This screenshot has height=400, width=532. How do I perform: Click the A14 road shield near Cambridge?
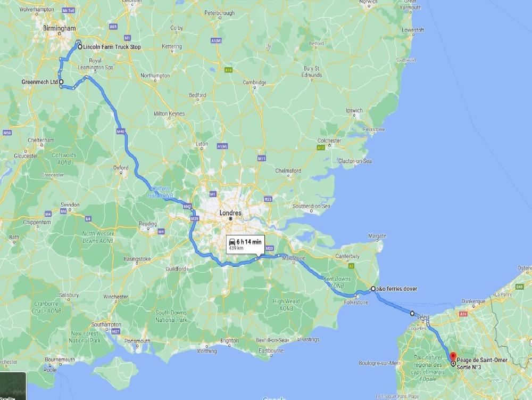point(229,70)
